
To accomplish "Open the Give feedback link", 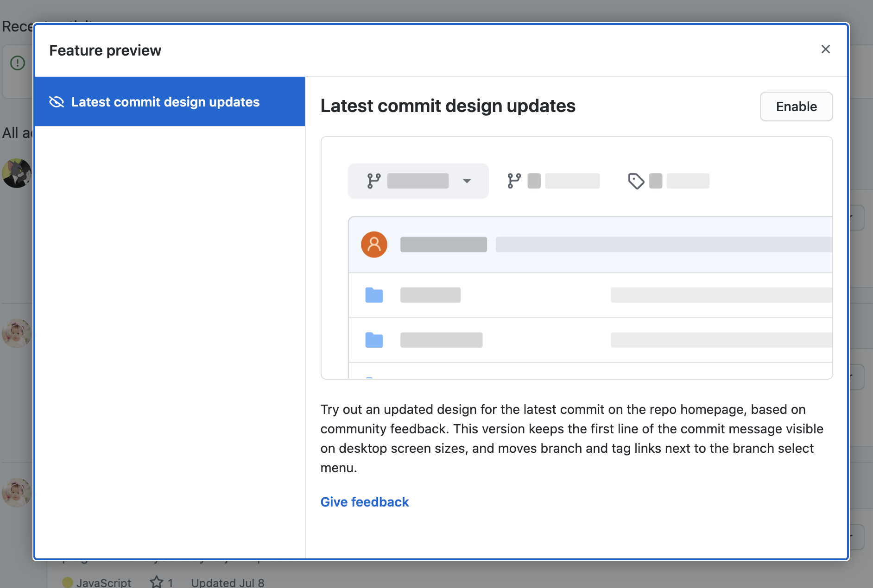I will 364,502.
